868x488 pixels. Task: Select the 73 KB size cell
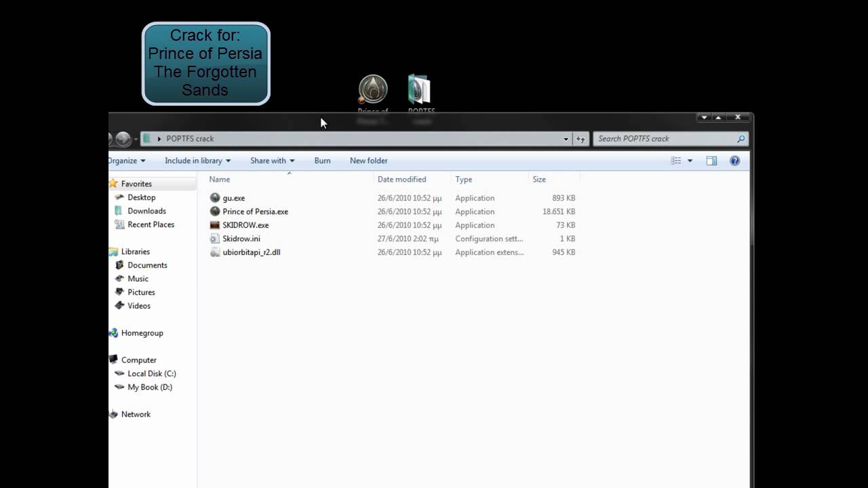coord(566,225)
